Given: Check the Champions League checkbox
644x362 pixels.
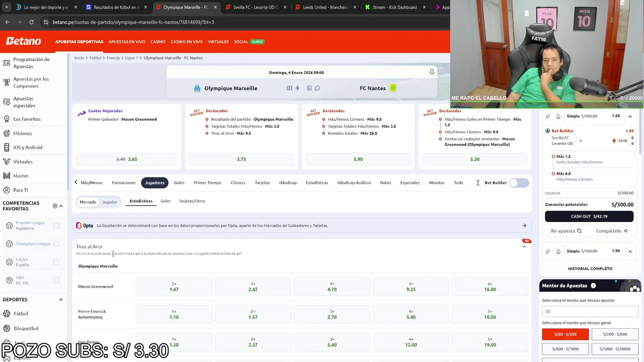Looking at the screenshot, I should [56, 244].
